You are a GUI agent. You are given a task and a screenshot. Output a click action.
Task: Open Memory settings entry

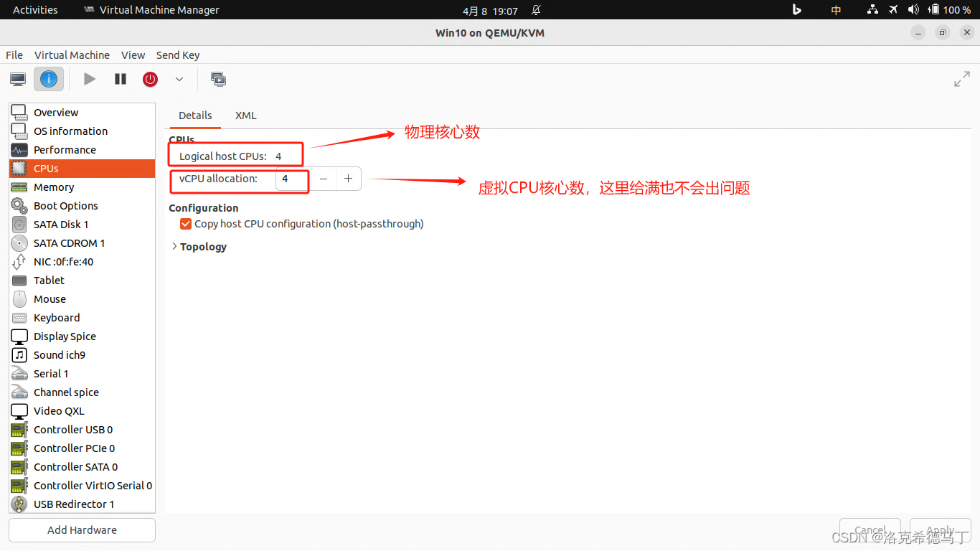pyautogui.click(x=82, y=187)
